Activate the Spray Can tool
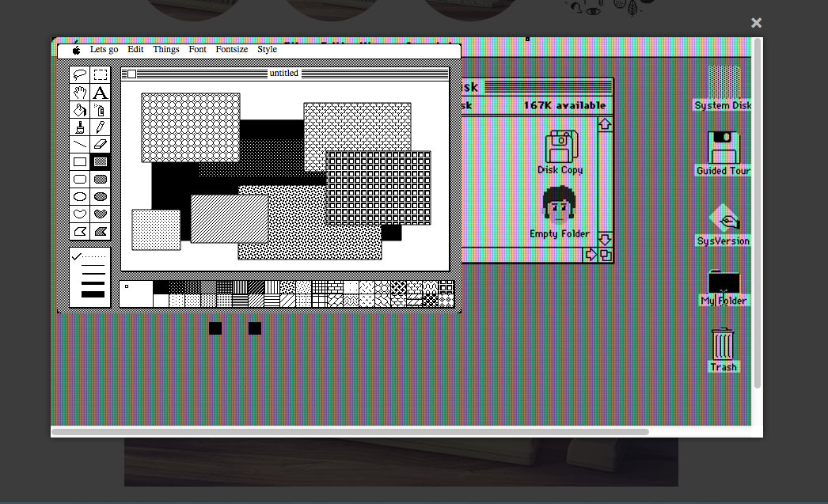The image size is (828, 504). click(x=101, y=110)
